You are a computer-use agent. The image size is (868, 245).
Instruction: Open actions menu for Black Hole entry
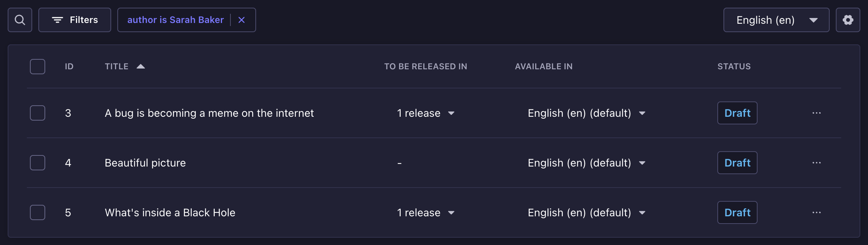tap(817, 212)
